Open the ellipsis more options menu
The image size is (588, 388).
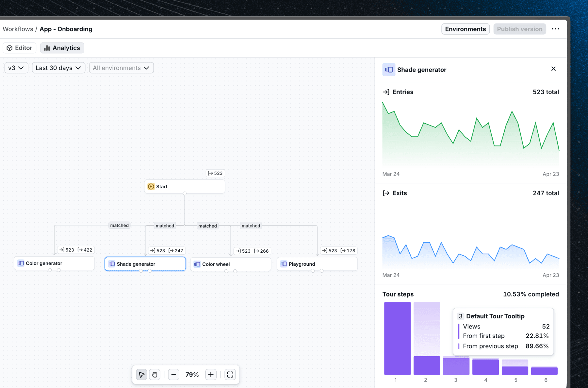click(555, 29)
